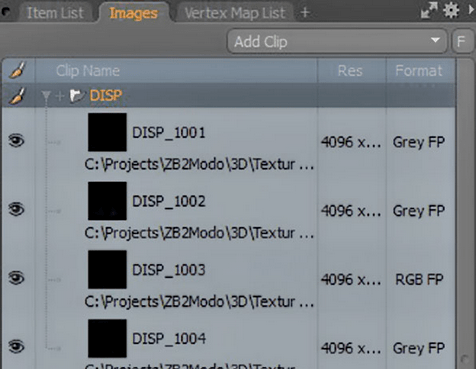
Task: Open the Add Clip dropdown
Action: pos(337,41)
